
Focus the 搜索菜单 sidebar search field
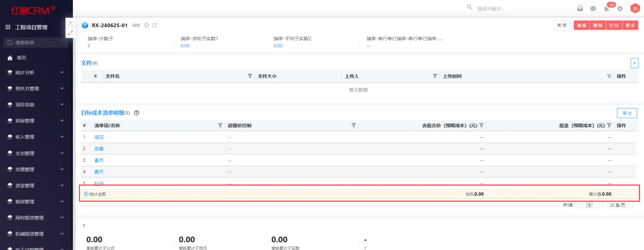click(36, 43)
